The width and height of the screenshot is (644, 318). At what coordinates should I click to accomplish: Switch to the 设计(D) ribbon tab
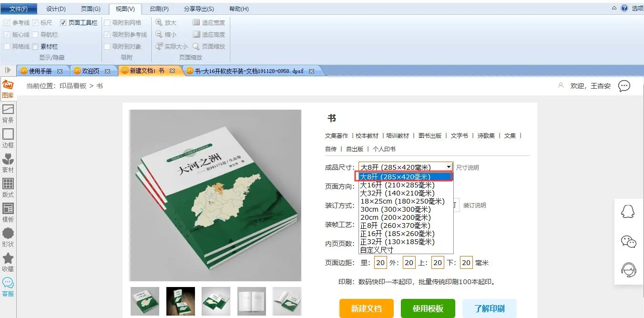[56, 9]
